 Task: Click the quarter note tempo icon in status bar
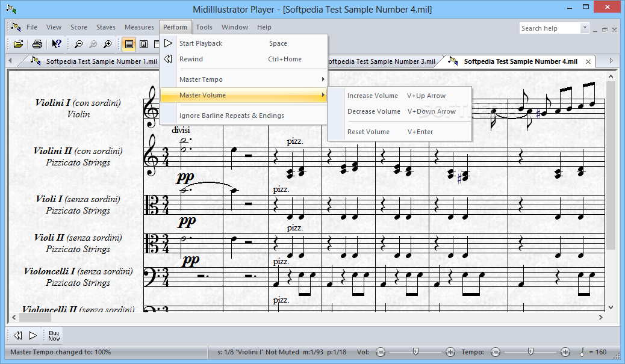(x=582, y=351)
